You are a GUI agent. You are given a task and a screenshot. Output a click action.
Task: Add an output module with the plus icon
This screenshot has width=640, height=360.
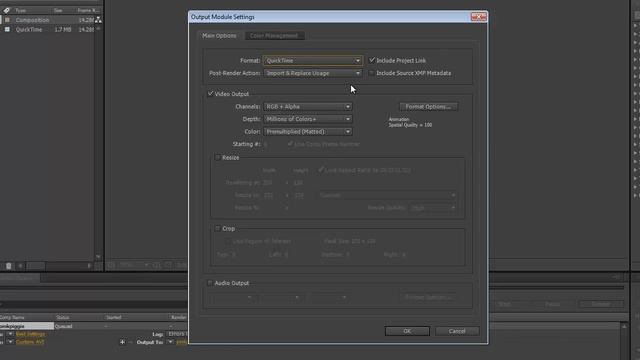(x=122, y=342)
